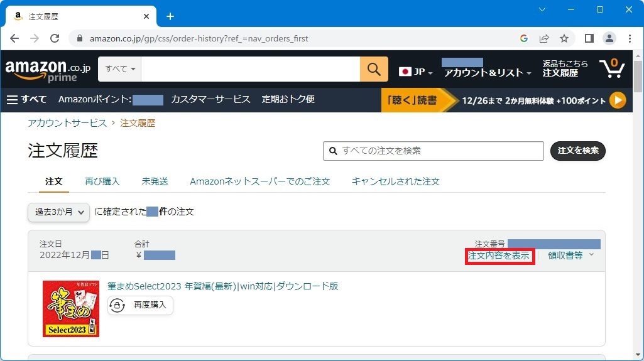The width and height of the screenshot is (644, 361).
Task: Click the browser forward arrow
Action: tap(35, 38)
